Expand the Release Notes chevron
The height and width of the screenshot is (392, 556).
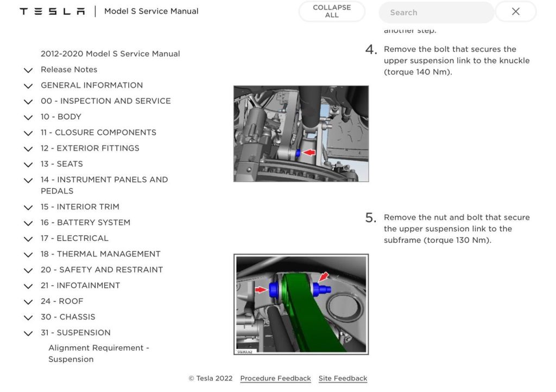[28, 70]
